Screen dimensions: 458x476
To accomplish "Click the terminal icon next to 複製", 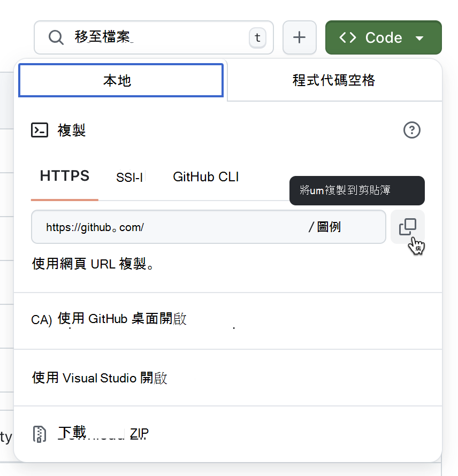I will click(x=40, y=130).
